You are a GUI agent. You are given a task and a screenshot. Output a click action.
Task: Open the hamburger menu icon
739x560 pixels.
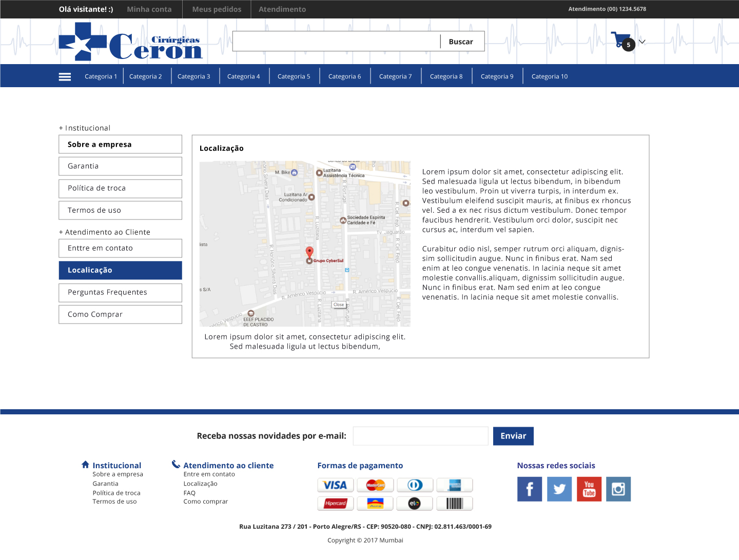click(x=65, y=76)
